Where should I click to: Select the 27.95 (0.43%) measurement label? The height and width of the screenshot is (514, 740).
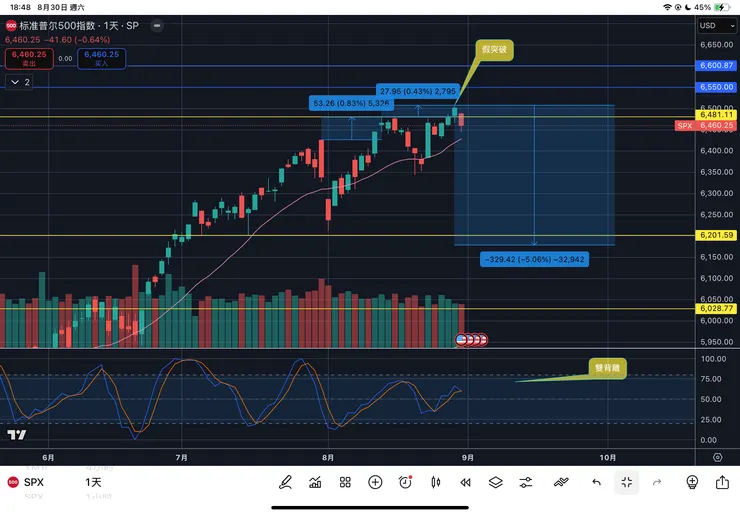point(418,91)
